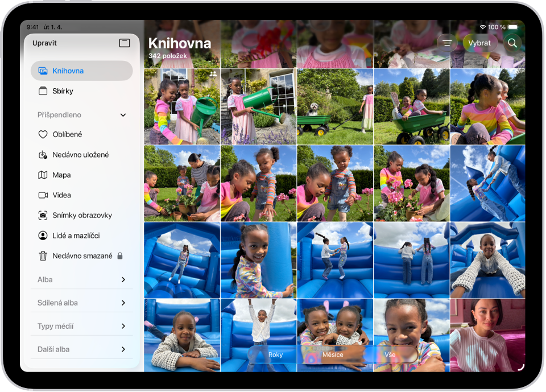Open Nedávno uložené download icon
This screenshot has width=546, height=392.
(x=43, y=155)
